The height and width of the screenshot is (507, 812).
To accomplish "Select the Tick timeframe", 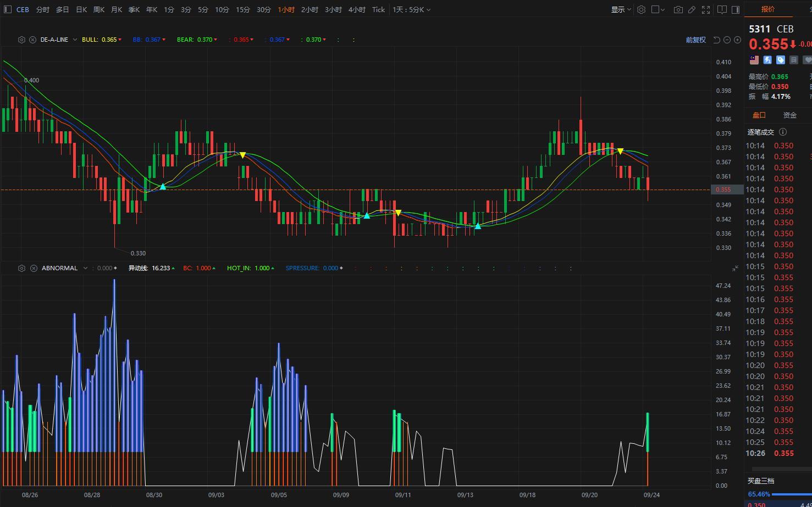I will point(378,9).
